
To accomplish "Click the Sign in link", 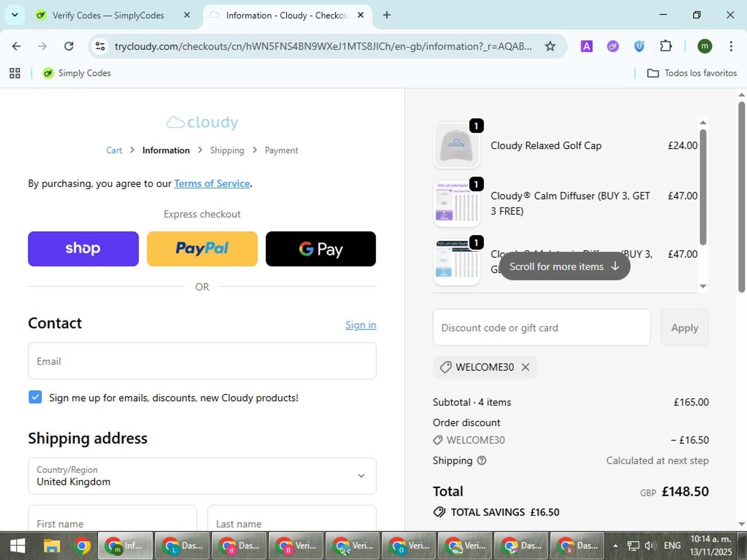I will [x=361, y=325].
